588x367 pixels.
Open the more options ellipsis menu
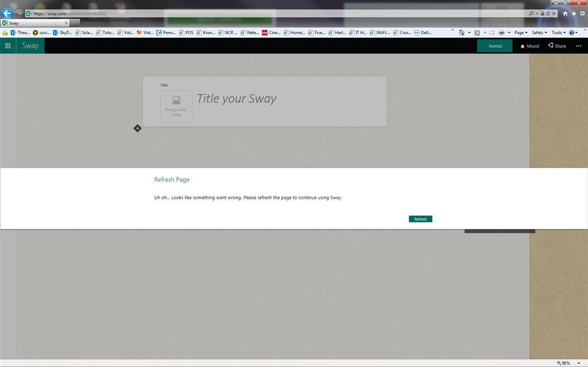coord(579,46)
